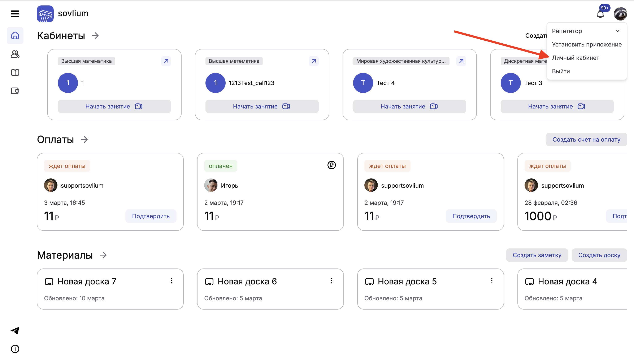
Task: Open the hamburger sidebar menu
Action: point(15,14)
